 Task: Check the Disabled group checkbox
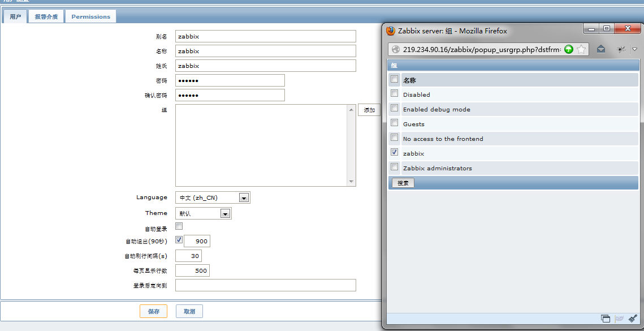pos(394,93)
